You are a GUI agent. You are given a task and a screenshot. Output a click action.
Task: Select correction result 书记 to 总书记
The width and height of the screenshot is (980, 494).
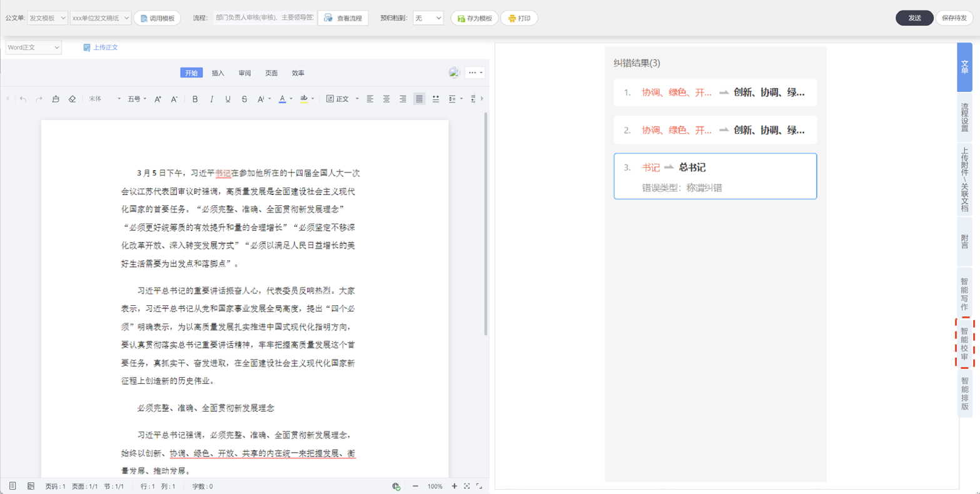pyautogui.click(x=715, y=176)
